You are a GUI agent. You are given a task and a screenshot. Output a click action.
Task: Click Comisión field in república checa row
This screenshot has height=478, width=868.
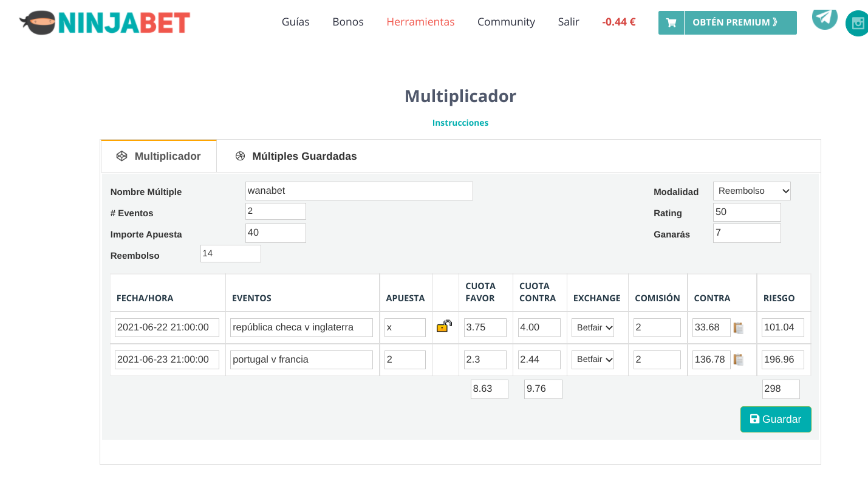(657, 327)
